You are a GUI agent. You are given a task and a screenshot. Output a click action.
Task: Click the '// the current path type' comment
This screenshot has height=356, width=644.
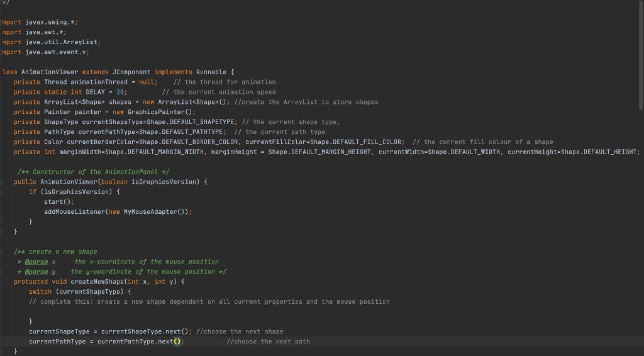tap(279, 132)
